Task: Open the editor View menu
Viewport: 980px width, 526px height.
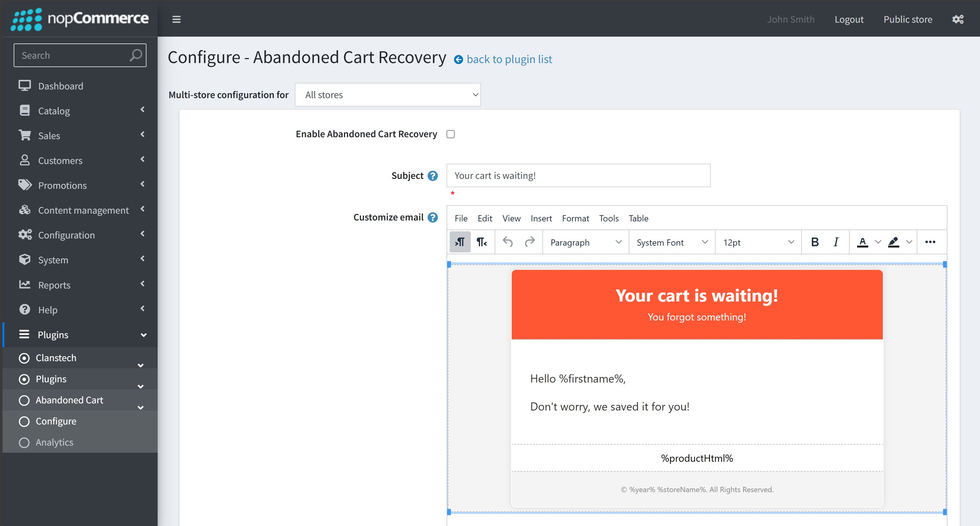Action: pyautogui.click(x=511, y=218)
